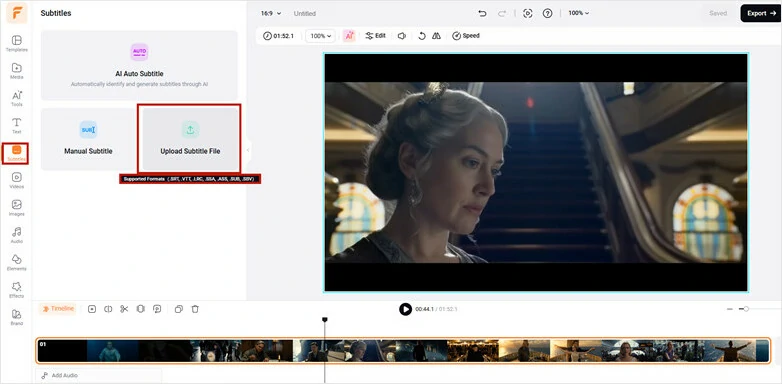Choose AI Auto Subtitle card

tap(139, 65)
